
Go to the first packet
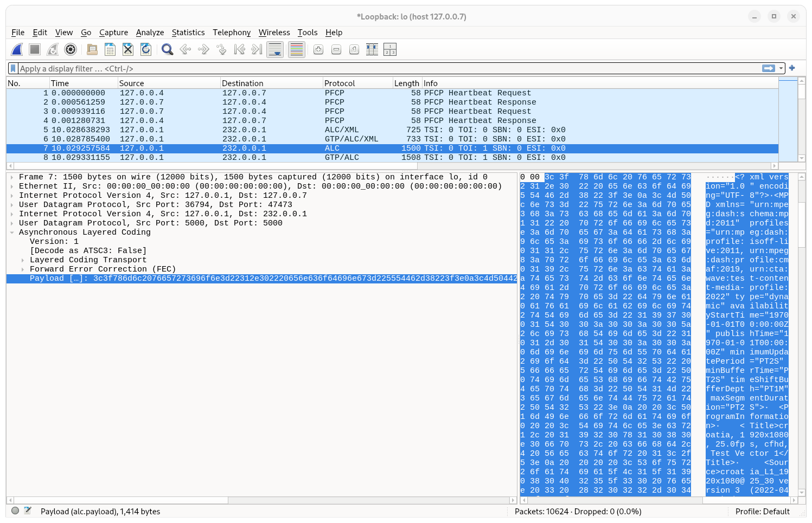[x=239, y=49]
